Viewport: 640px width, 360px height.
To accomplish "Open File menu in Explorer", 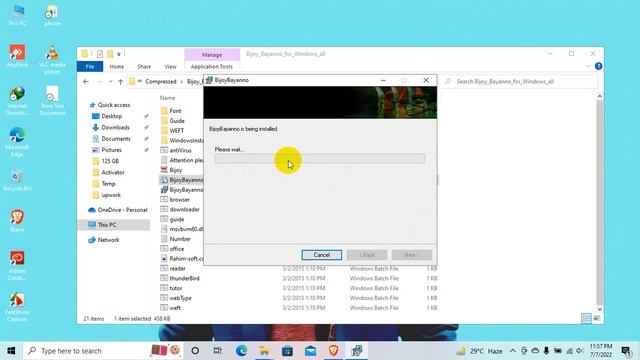I will (90, 67).
